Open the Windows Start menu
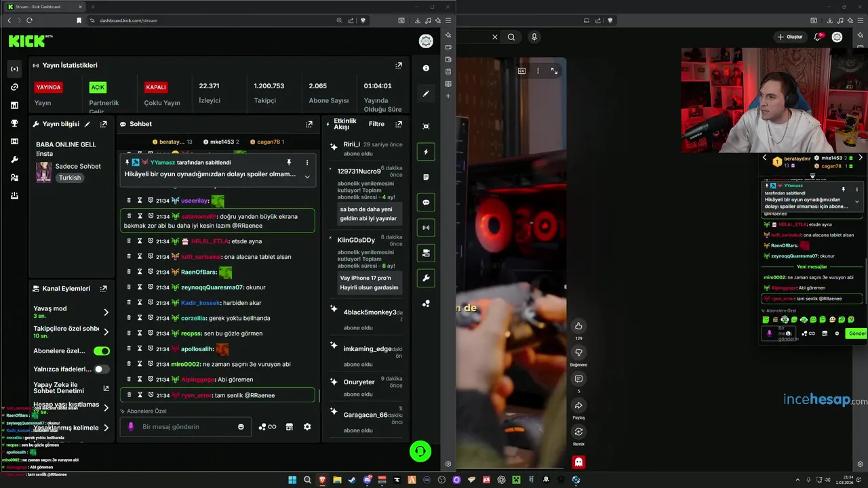 point(292,480)
